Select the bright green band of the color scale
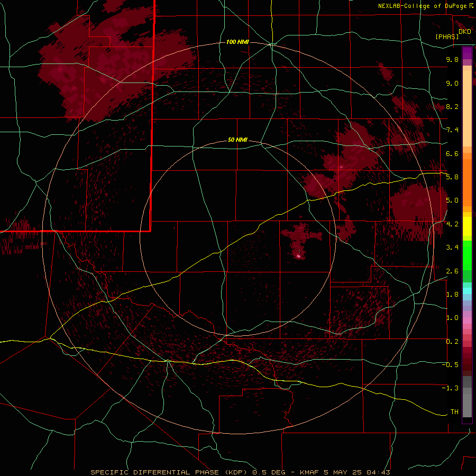Screen dimensions: 476x476 (467, 255)
